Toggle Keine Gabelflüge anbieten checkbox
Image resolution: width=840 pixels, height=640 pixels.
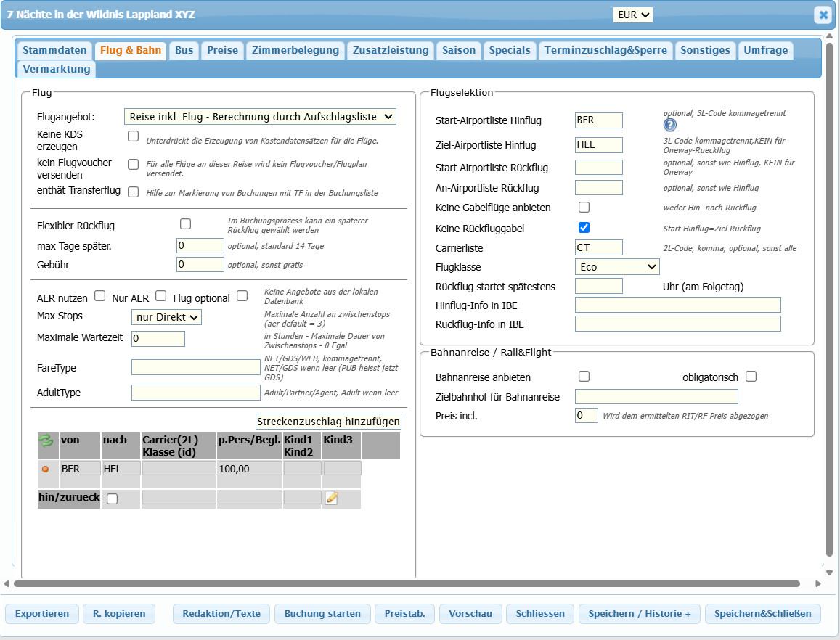point(584,207)
